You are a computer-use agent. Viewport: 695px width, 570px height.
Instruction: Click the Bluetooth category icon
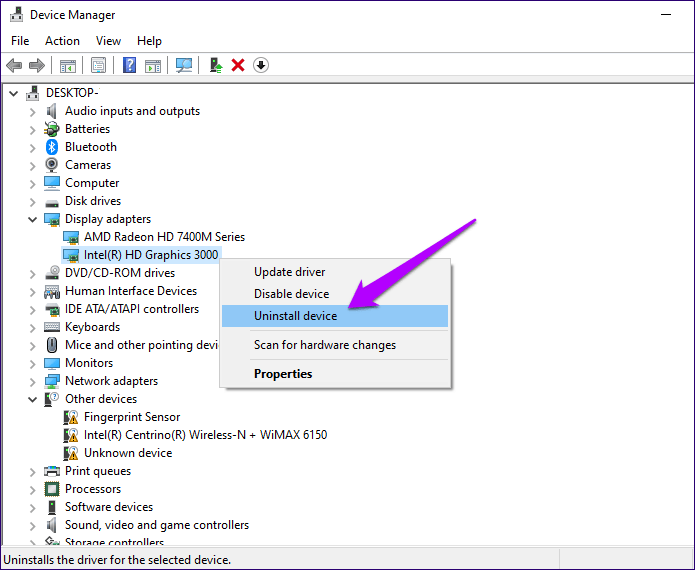tap(52, 147)
